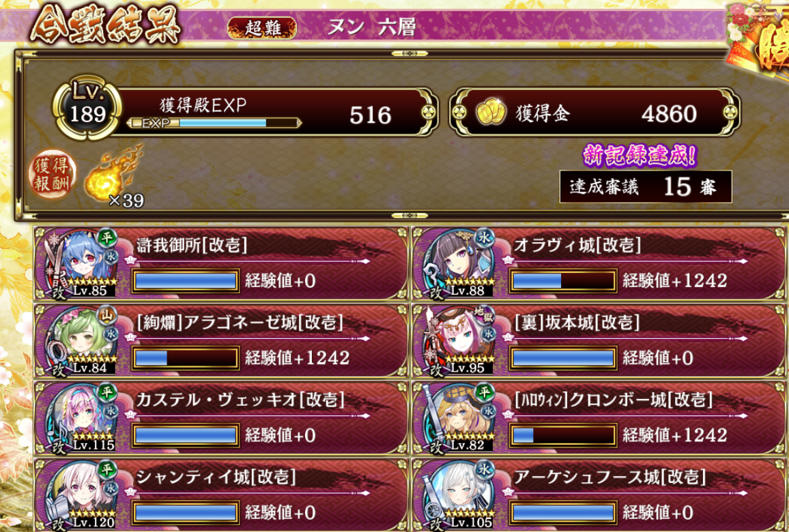Image resolution: width=789 pixels, height=532 pixels.
Task: Click the アーケシュフース城 Lv.105 portrait
Action: point(459,495)
